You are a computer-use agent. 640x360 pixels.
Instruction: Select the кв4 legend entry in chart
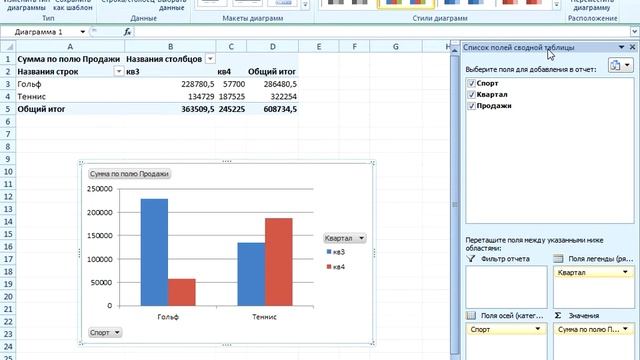(336, 267)
